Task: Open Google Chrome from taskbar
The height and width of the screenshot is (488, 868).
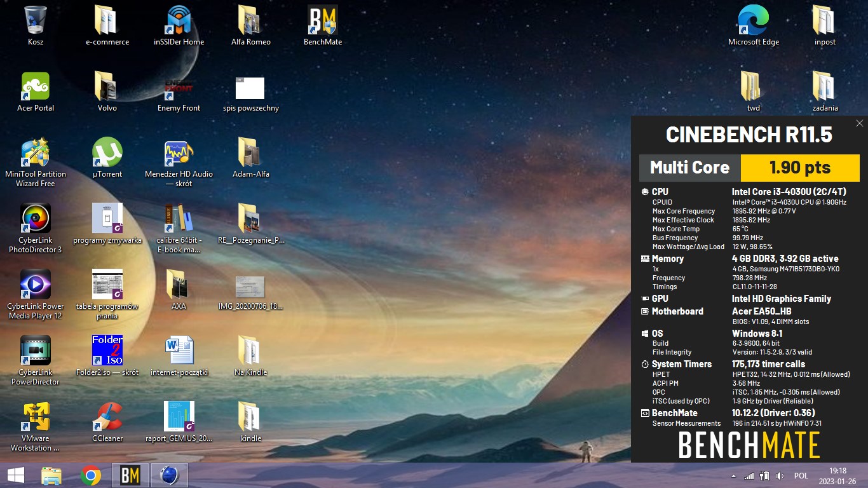Action: [91, 475]
